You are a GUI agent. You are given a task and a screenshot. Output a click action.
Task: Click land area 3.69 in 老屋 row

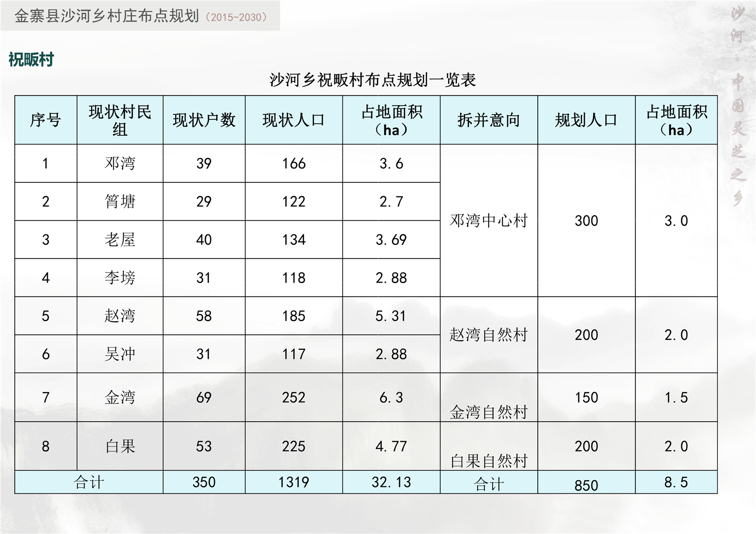[x=391, y=240]
